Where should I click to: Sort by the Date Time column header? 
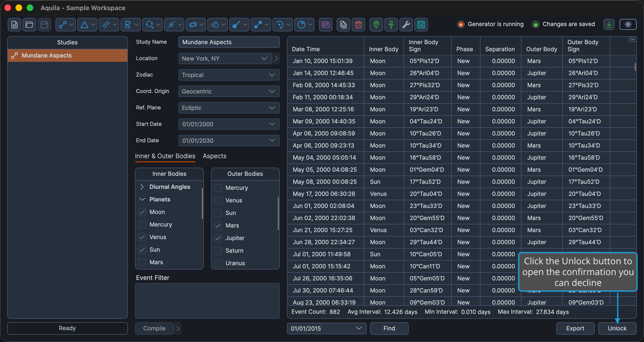326,46
